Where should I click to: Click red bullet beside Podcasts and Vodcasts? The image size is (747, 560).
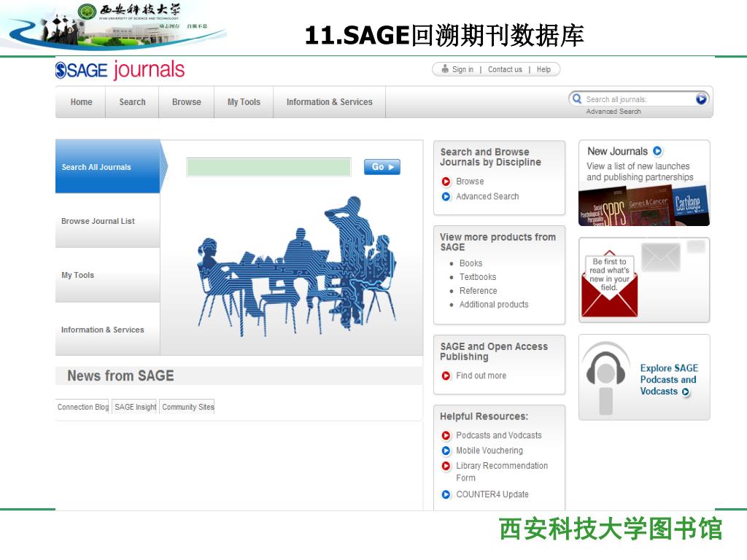pyautogui.click(x=446, y=435)
